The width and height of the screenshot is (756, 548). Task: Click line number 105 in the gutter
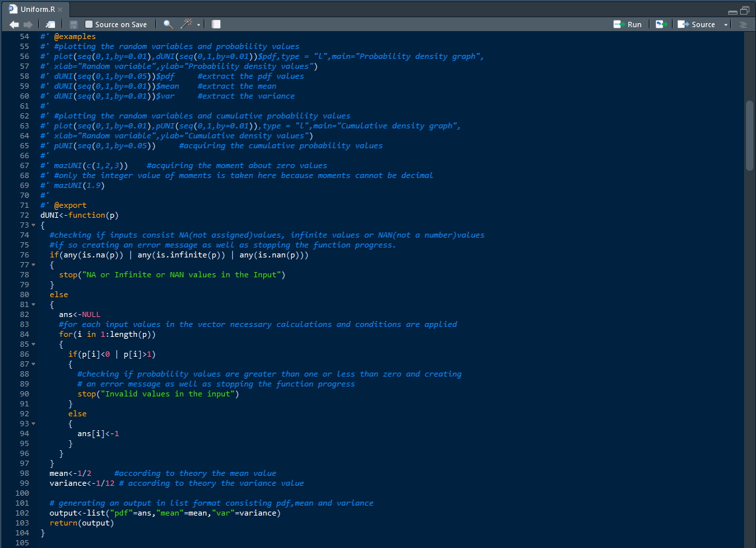pyautogui.click(x=22, y=543)
